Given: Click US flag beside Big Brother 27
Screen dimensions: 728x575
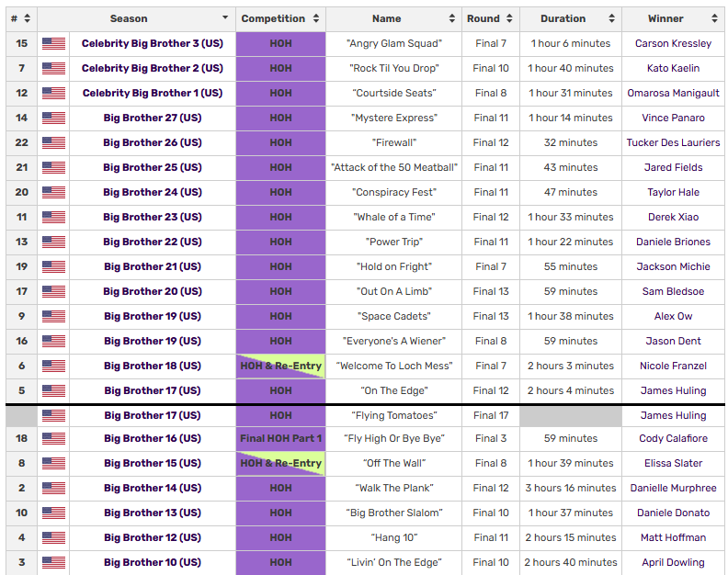Looking at the screenshot, I should (x=53, y=118).
